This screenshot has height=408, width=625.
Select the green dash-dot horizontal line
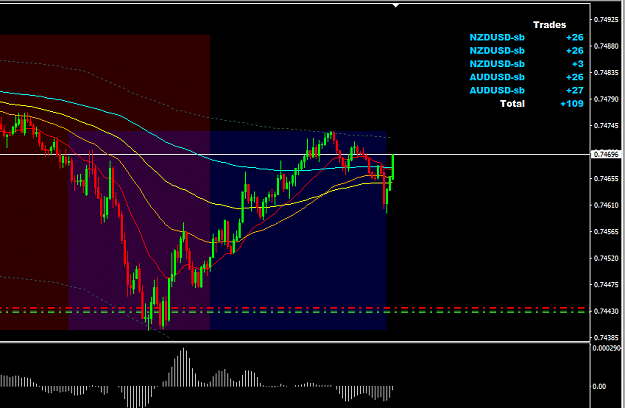(295, 312)
